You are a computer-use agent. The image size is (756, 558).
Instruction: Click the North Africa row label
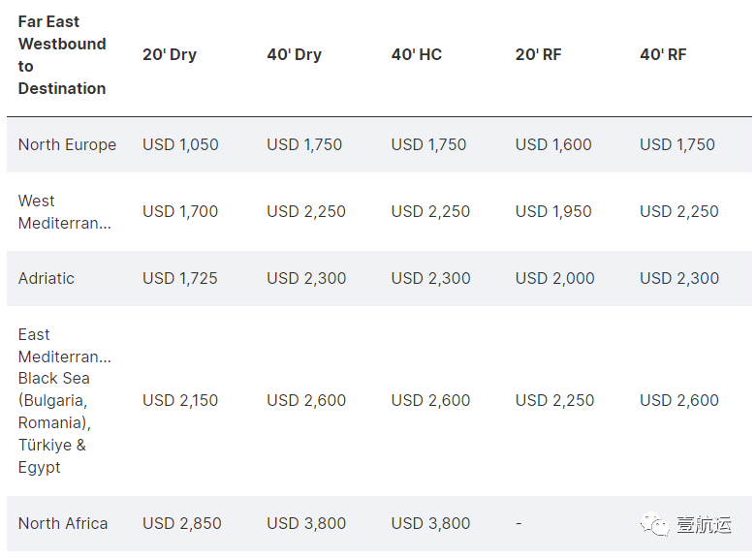(x=63, y=523)
